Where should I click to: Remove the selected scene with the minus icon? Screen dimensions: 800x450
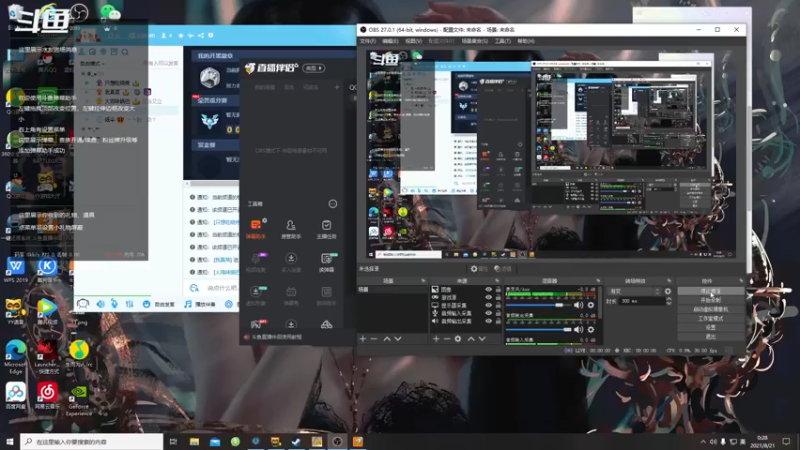click(x=374, y=339)
